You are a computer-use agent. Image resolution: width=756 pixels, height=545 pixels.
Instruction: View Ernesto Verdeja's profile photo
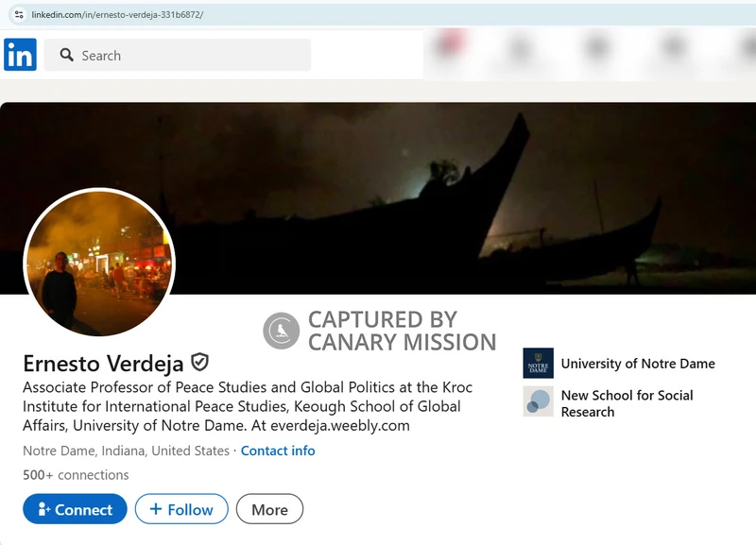99,263
